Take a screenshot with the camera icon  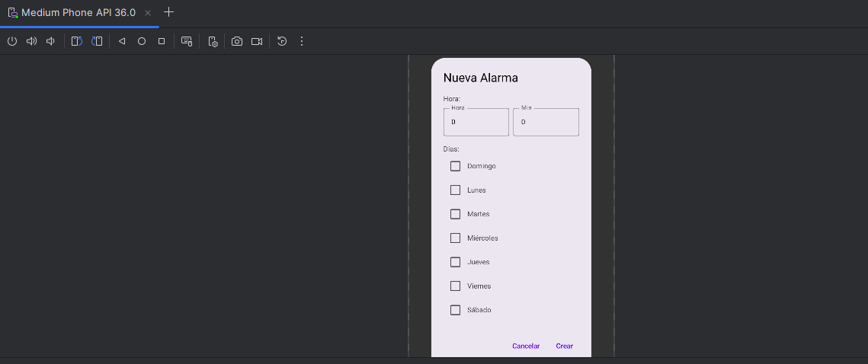(237, 41)
